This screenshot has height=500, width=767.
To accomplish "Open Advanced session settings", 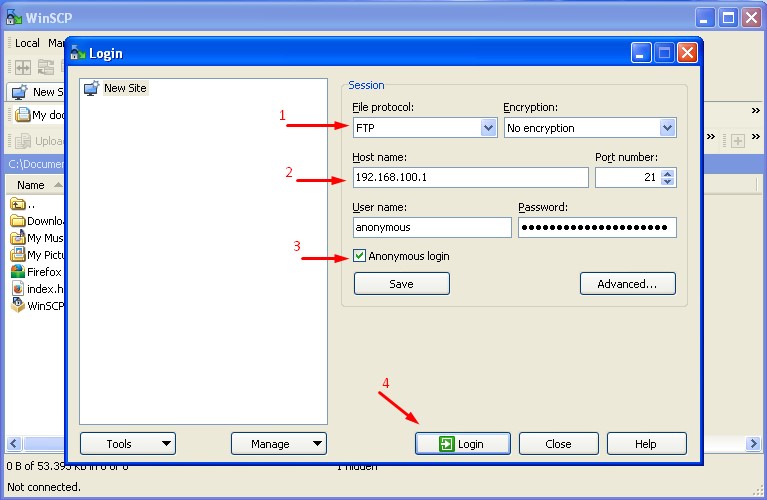I will [x=627, y=284].
